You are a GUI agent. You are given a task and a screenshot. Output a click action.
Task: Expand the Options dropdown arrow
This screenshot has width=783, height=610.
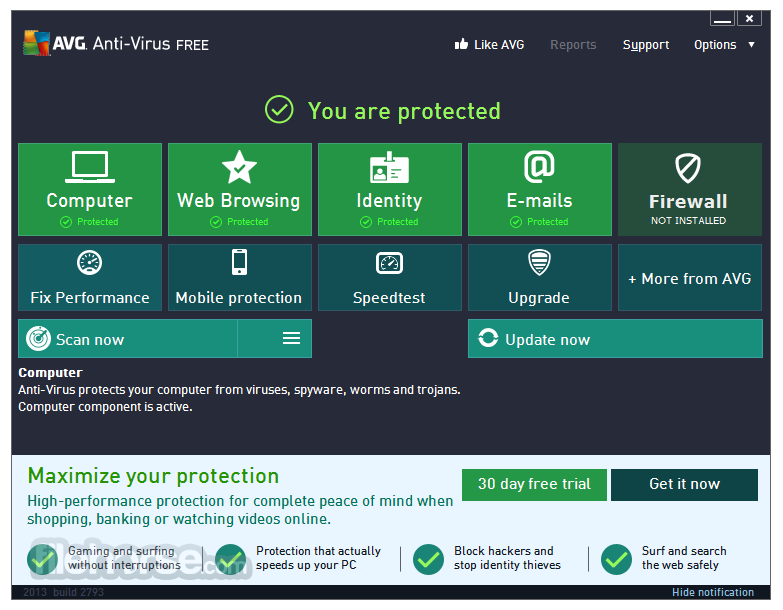(x=751, y=44)
